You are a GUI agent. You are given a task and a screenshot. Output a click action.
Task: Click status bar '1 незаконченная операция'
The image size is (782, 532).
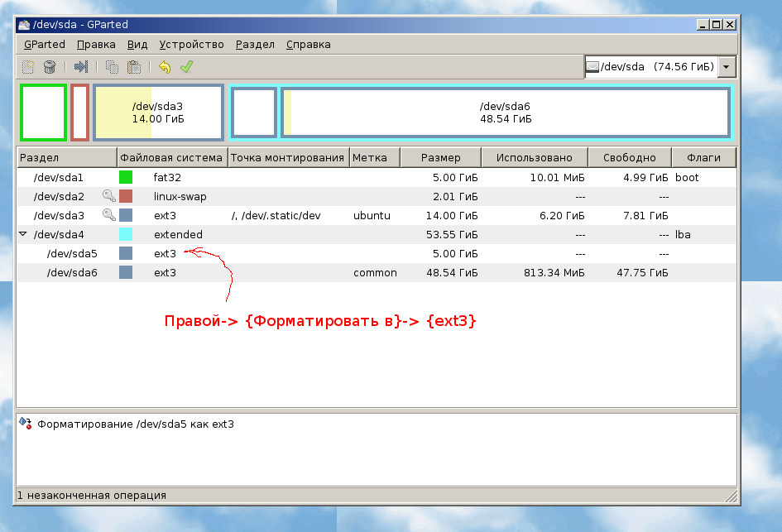coord(92,495)
